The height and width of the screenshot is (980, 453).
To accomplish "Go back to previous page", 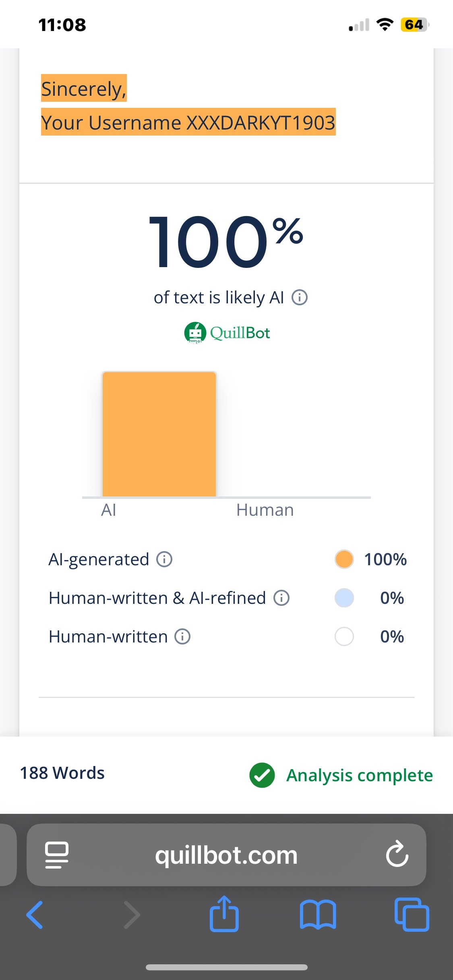I will [35, 914].
